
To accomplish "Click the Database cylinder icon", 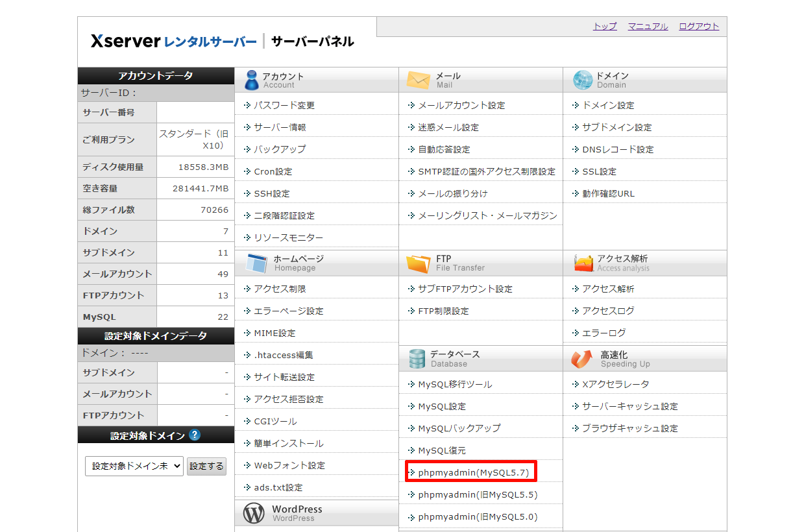I will (x=417, y=359).
